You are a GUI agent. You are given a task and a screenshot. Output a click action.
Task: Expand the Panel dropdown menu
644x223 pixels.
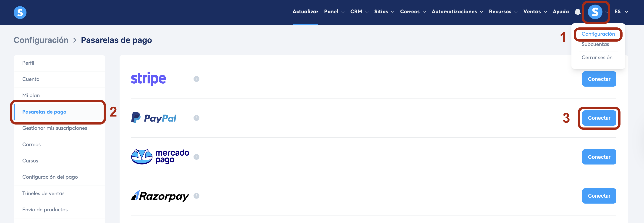click(334, 11)
